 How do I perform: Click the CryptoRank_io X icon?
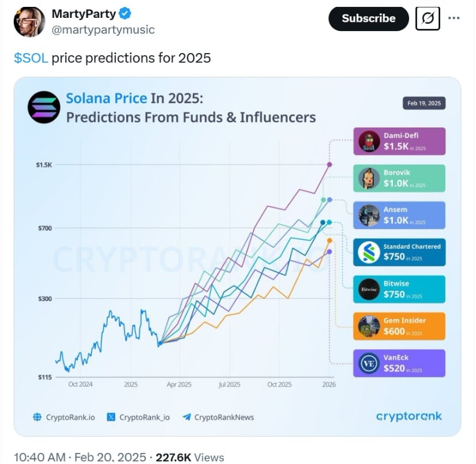coord(111,417)
